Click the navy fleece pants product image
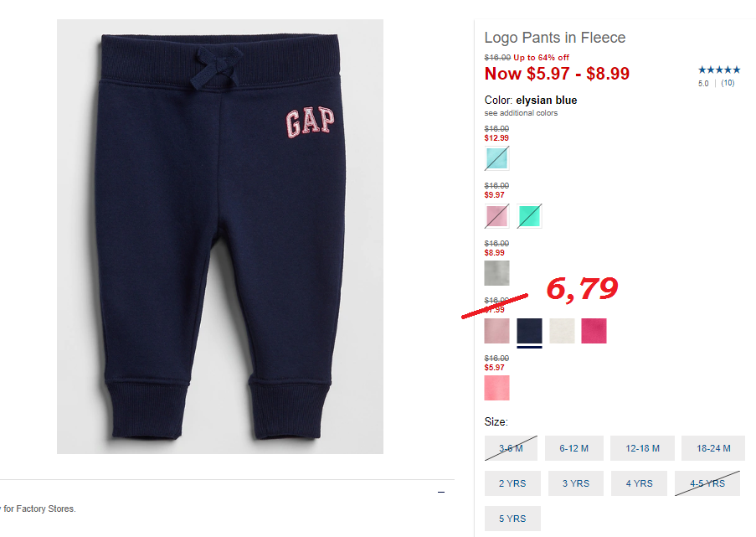756x537 pixels. coord(220,236)
